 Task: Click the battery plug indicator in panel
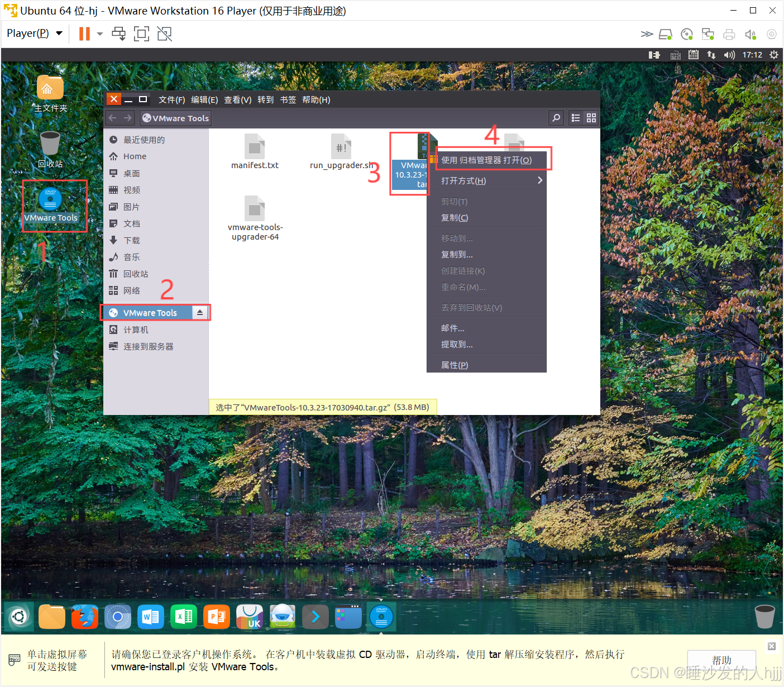pos(654,55)
